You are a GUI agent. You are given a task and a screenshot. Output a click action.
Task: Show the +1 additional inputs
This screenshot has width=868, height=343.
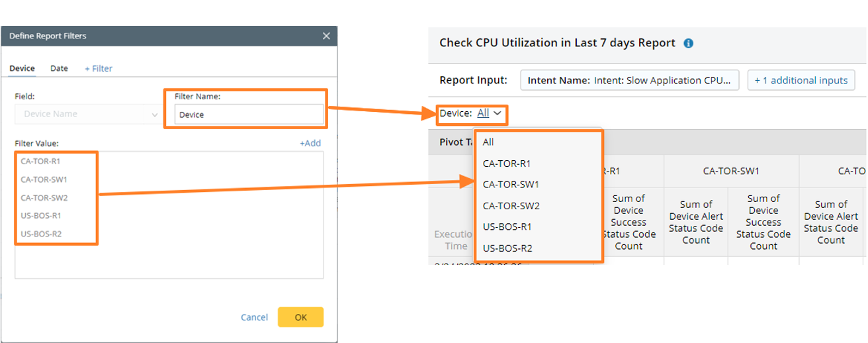tap(801, 80)
